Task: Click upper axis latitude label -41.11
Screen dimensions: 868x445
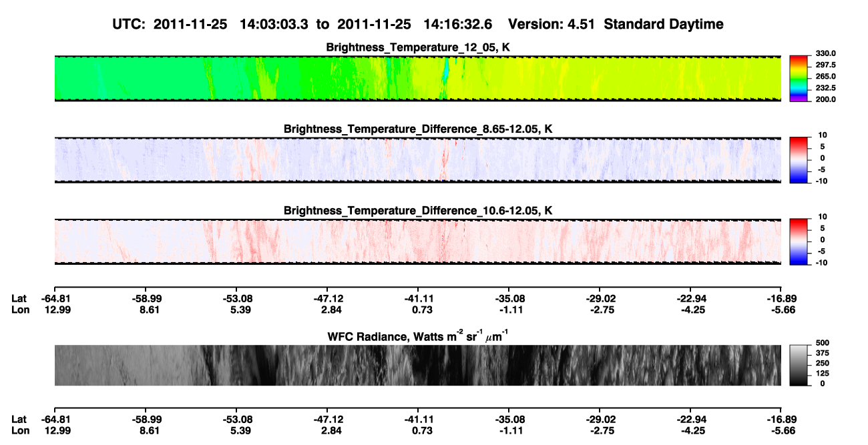Action: pyautogui.click(x=418, y=298)
